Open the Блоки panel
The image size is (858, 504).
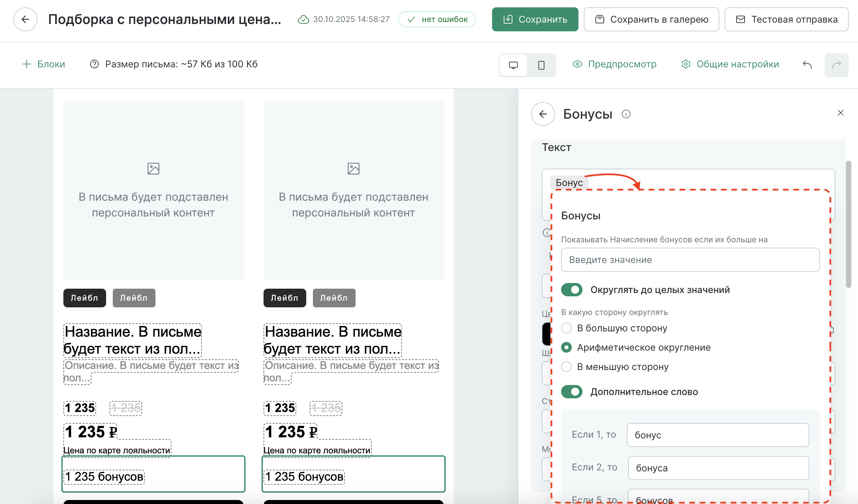point(44,64)
